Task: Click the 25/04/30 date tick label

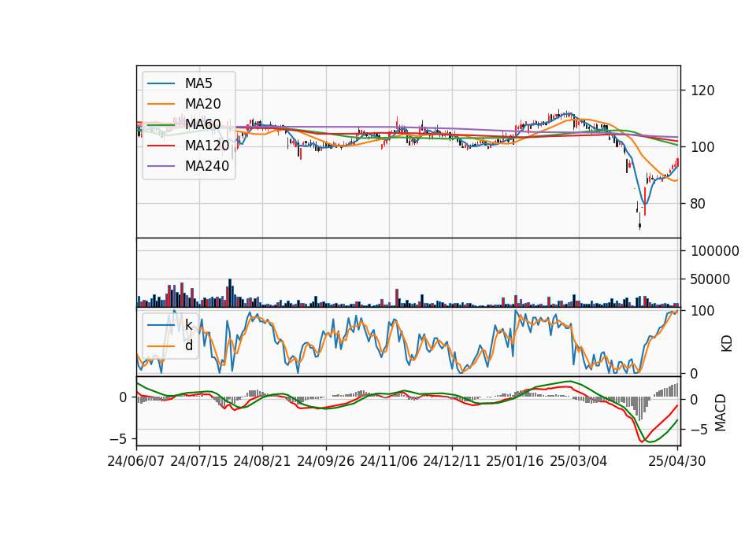Action: 677,461
